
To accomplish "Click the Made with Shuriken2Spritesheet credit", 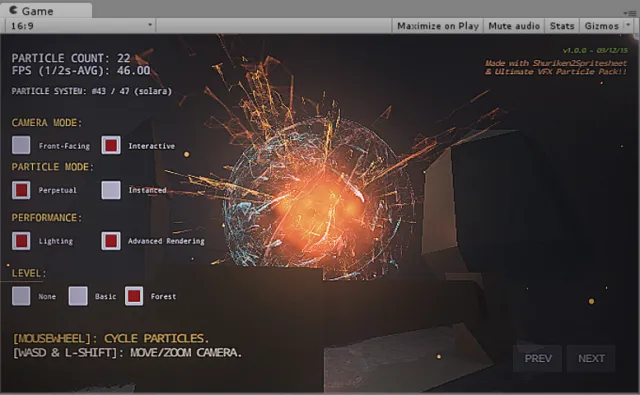I will tap(556, 67).
